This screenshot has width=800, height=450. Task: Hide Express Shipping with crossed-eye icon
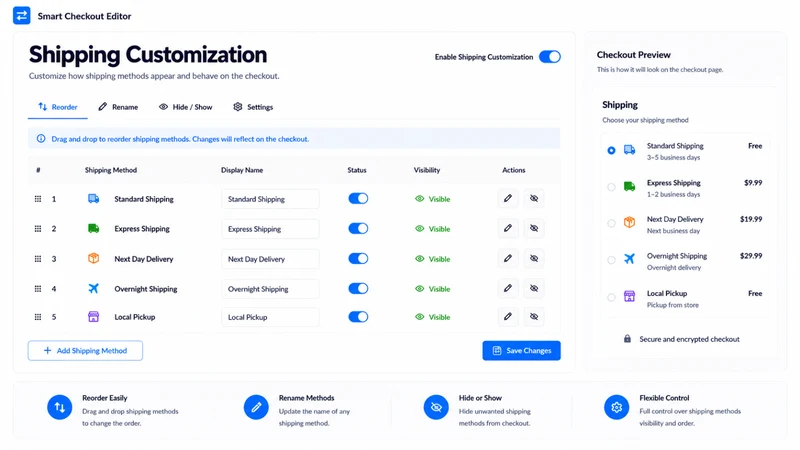coord(534,228)
